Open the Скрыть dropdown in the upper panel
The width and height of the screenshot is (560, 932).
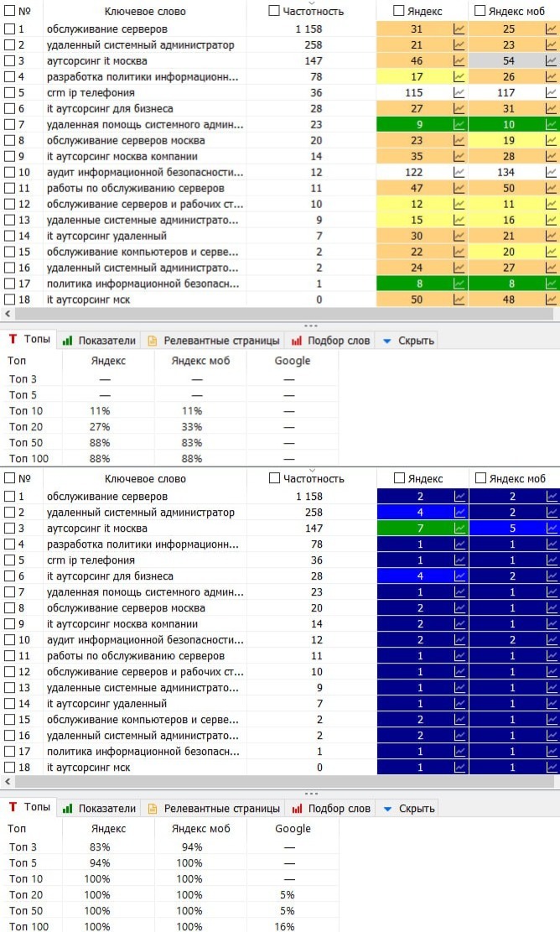[x=407, y=341]
